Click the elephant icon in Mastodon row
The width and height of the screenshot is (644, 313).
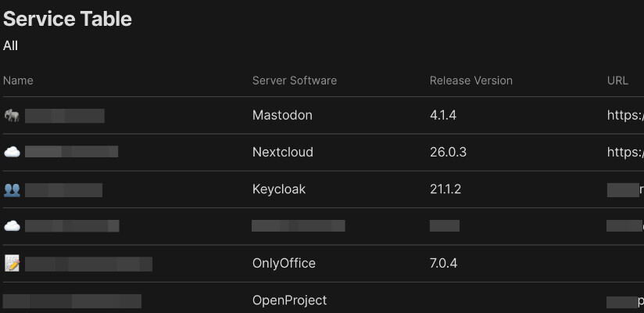pyautogui.click(x=12, y=116)
